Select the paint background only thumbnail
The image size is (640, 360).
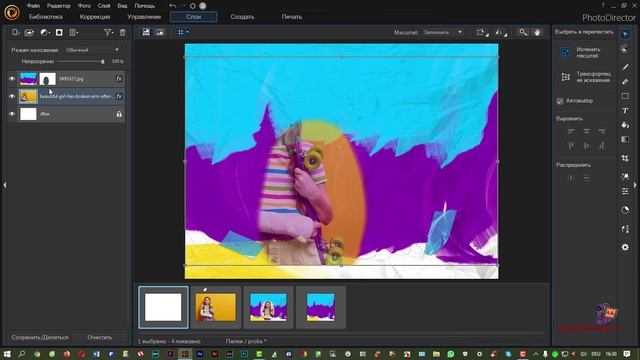click(321, 307)
